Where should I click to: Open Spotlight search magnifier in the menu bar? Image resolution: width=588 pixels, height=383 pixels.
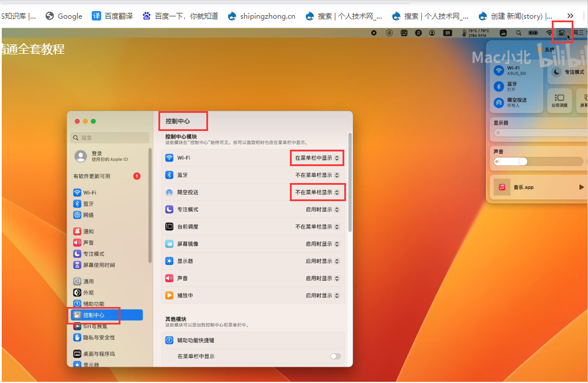pos(518,33)
